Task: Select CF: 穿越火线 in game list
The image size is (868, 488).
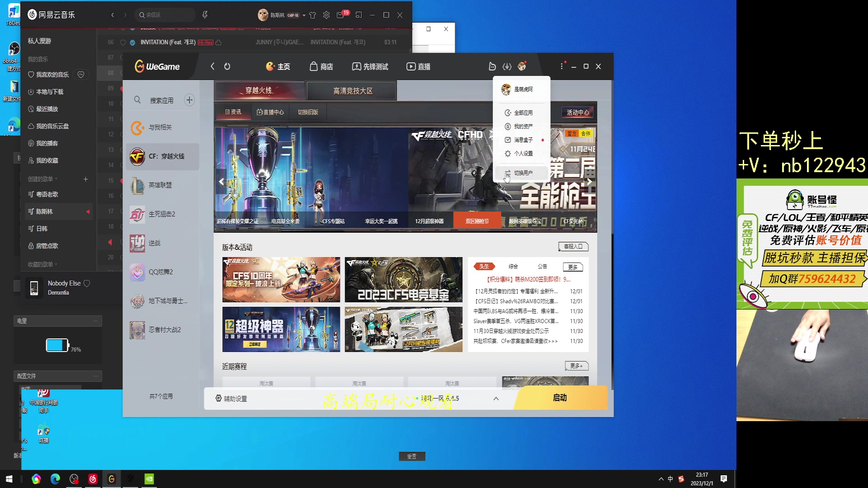Action: (x=163, y=156)
